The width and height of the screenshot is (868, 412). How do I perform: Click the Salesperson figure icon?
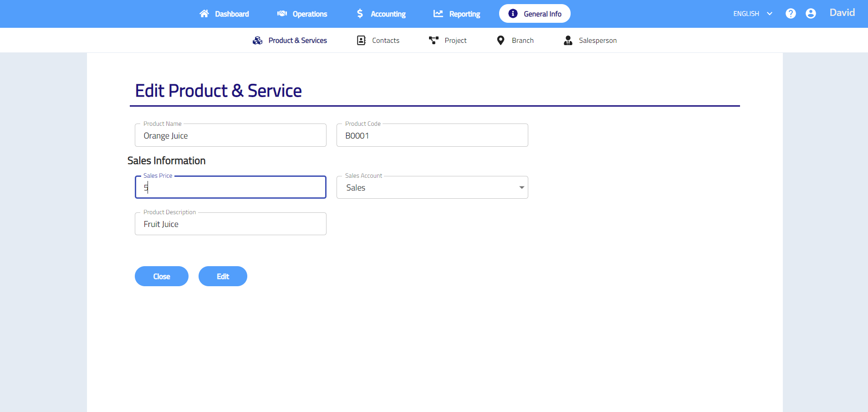coord(568,41)
